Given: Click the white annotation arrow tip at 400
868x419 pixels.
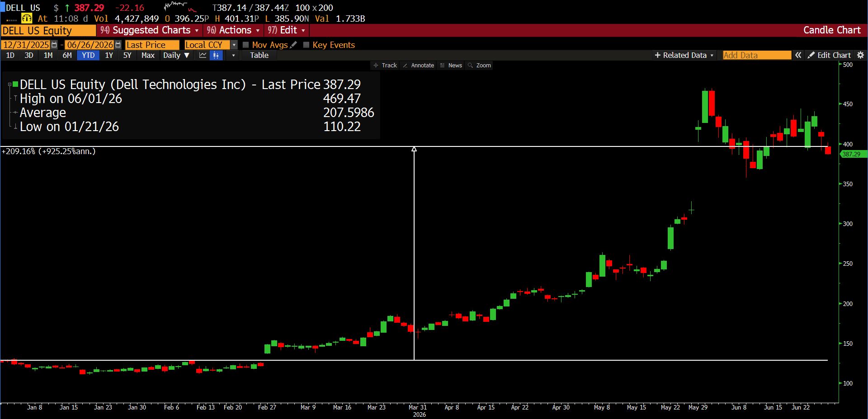Looking at the screenshot, I should point(414,149).
